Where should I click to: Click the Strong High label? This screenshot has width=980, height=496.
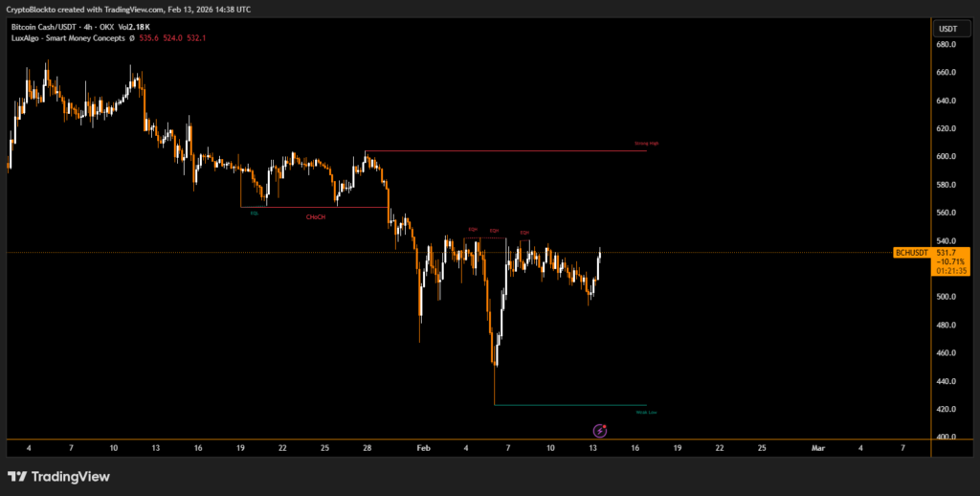[647, 144]
